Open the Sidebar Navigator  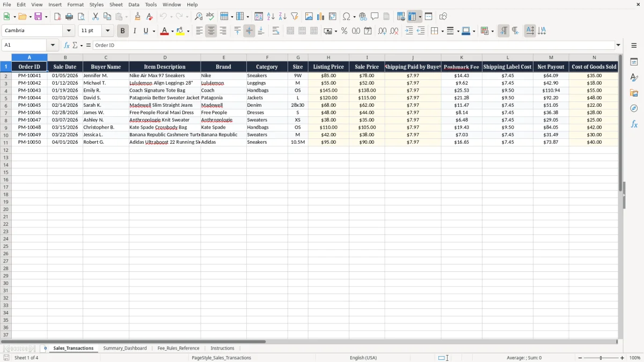(x=634, y=108)
